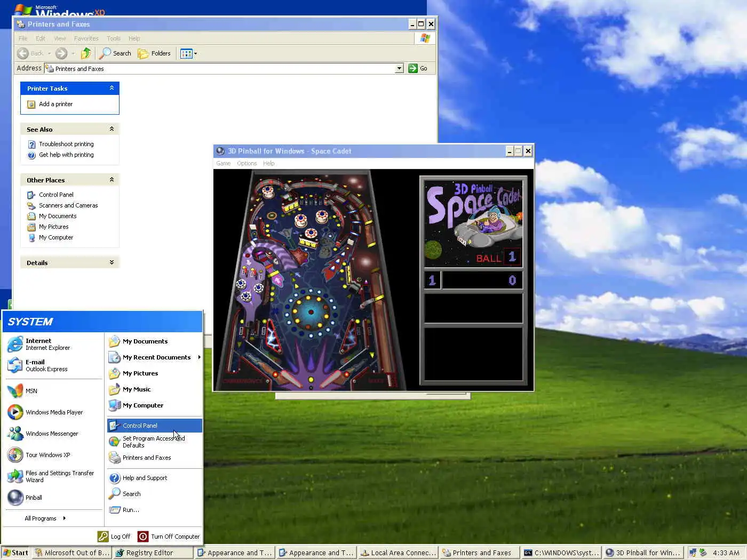Toggle Folders pane in Printers and Faxes

click(x=154, y=53)
